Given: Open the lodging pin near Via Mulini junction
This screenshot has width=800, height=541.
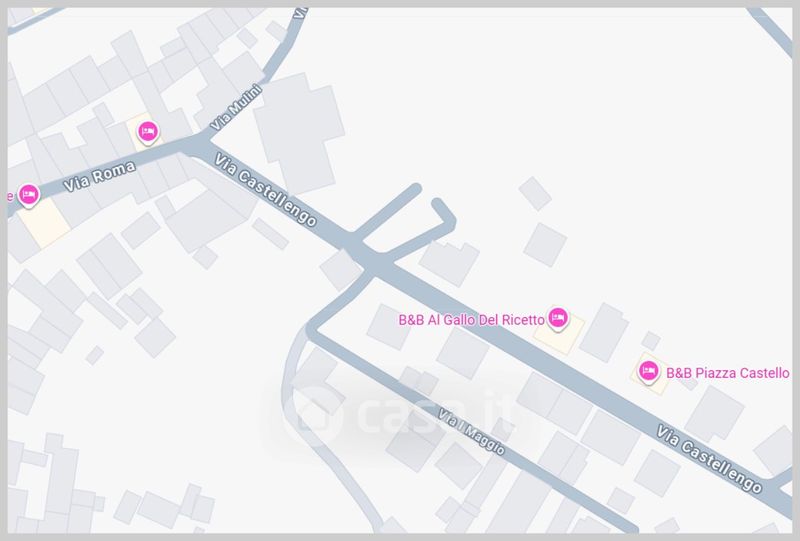Looking at the screenshot, I should point(148,132).
